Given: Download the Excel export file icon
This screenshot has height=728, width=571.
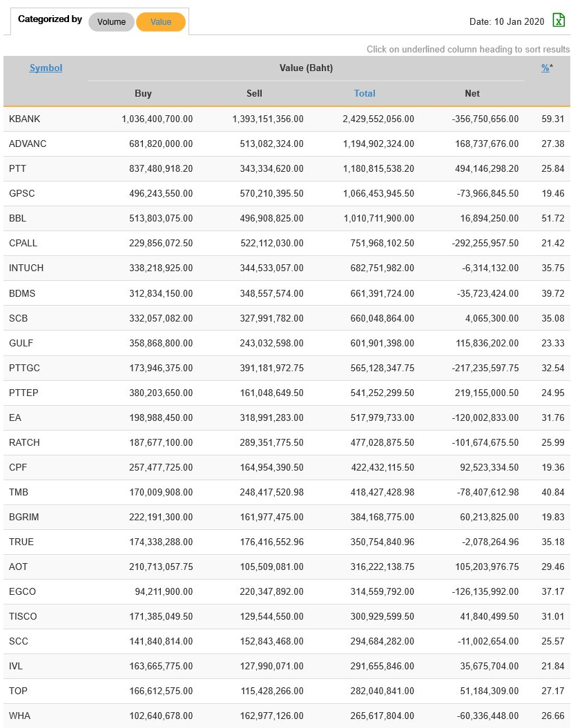Looking at the screenshot, I should [558, 21].
